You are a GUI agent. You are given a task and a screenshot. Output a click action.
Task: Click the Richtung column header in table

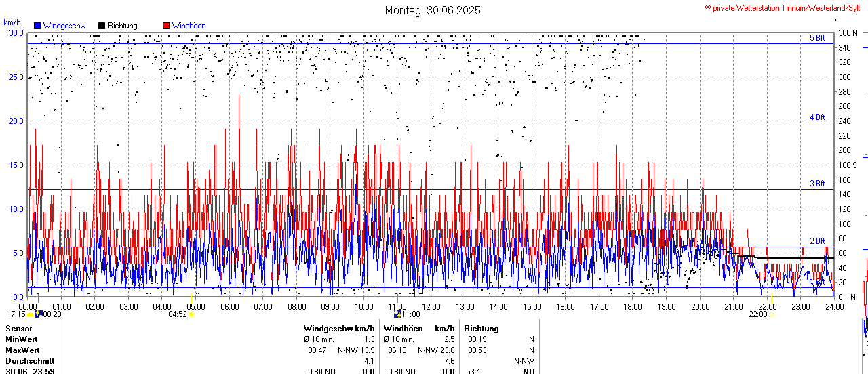coord(481,329)
